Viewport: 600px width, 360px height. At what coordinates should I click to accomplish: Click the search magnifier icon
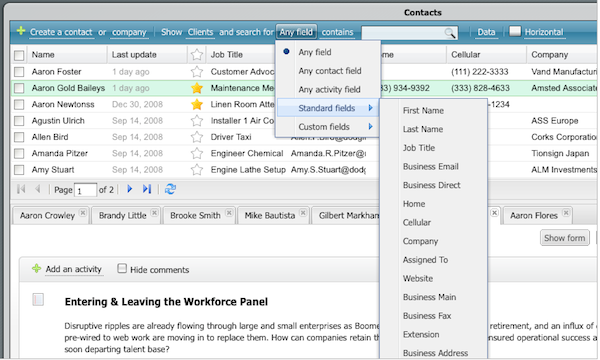pyautogui.click(x=450, y=33)
